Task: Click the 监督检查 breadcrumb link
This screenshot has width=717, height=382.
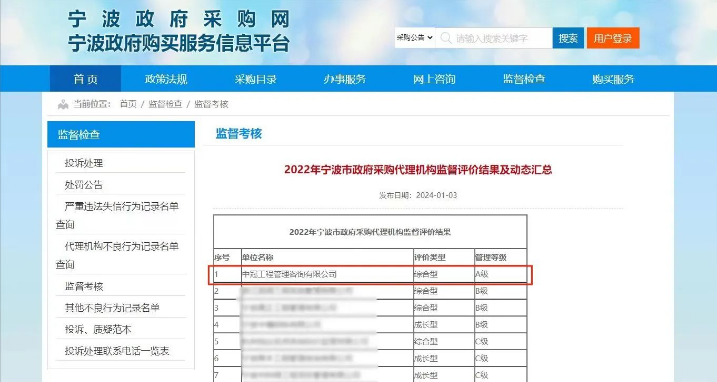Action: coord(165,104)
